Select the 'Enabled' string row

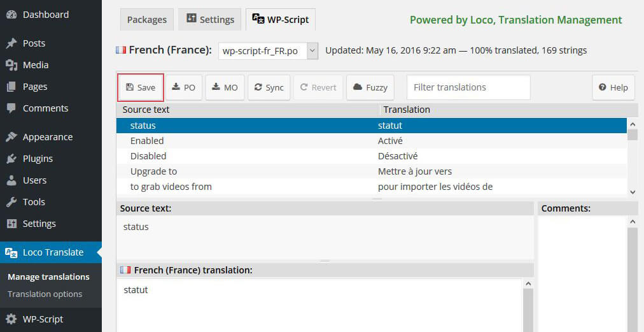click(x=371, y=141)
